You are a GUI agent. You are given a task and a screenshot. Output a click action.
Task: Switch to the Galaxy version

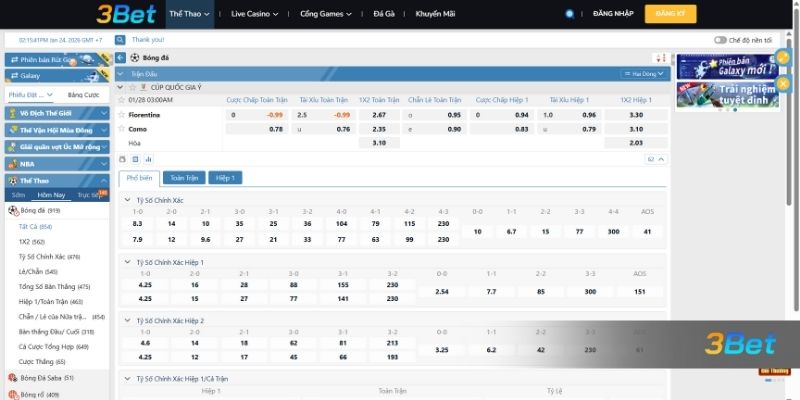[57, 76]
